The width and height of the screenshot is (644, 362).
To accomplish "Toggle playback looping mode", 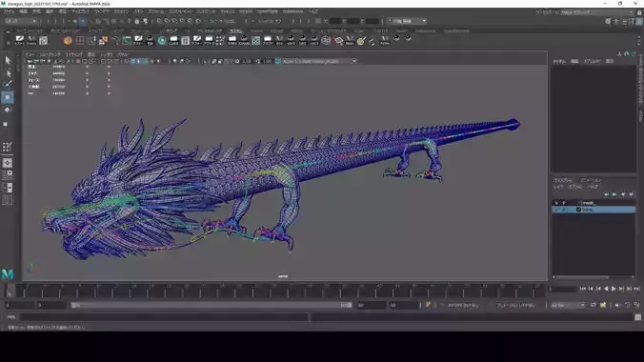I will [594, 305].
